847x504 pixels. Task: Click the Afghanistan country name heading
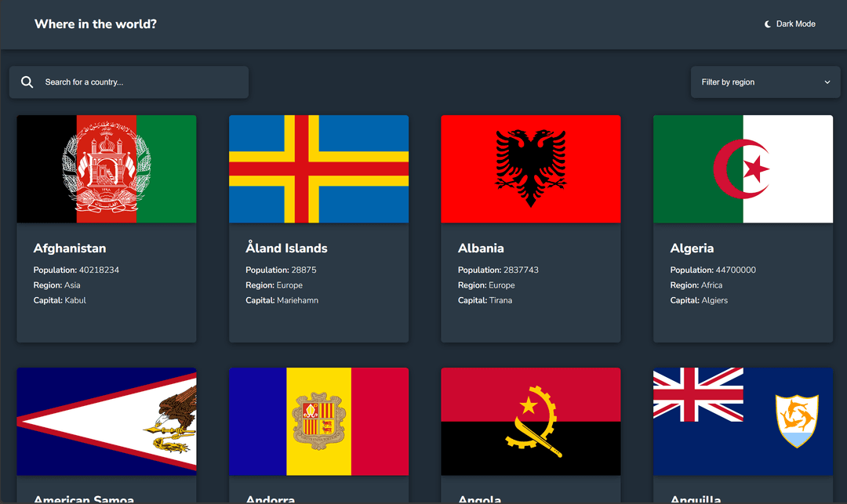pos(70,248)
